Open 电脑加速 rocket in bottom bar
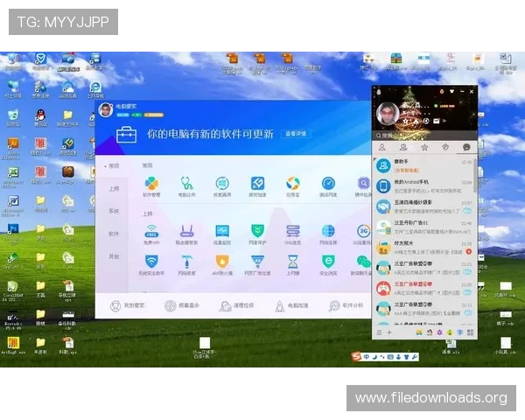The width and height of the screenshot is (525, 420). 291,305
